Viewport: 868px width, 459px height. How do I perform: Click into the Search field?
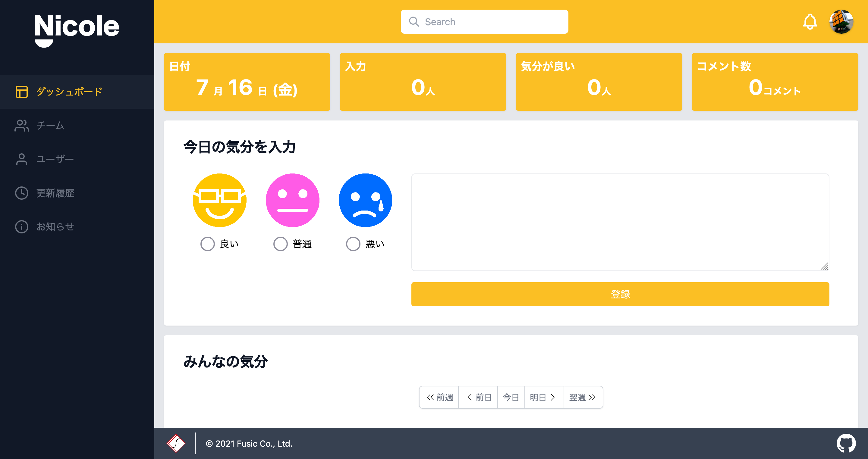coord(485,22)
